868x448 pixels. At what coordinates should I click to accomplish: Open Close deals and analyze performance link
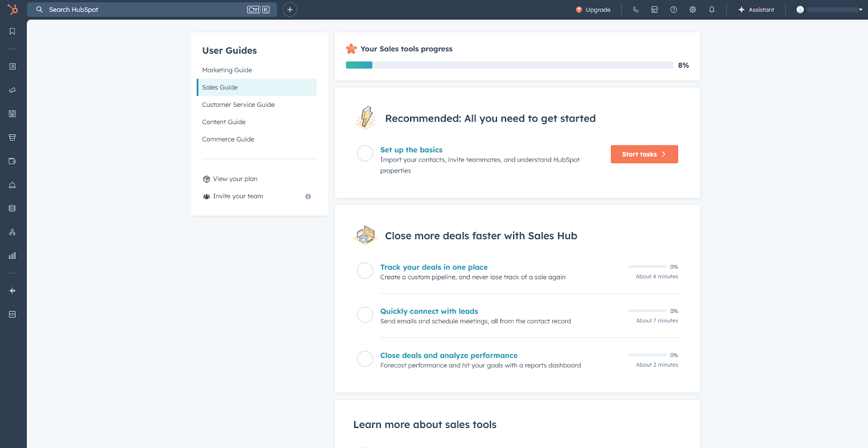(x=449, y=355)
